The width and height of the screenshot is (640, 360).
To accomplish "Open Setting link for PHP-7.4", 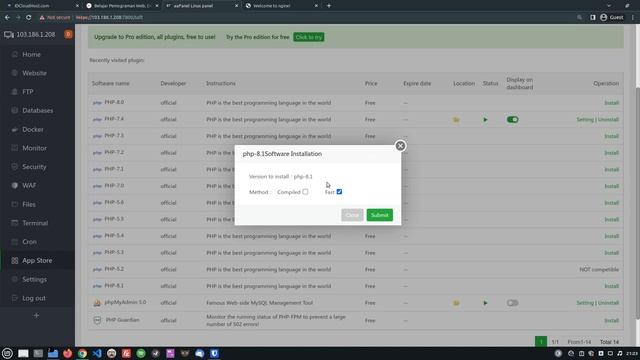I will 585,120.
